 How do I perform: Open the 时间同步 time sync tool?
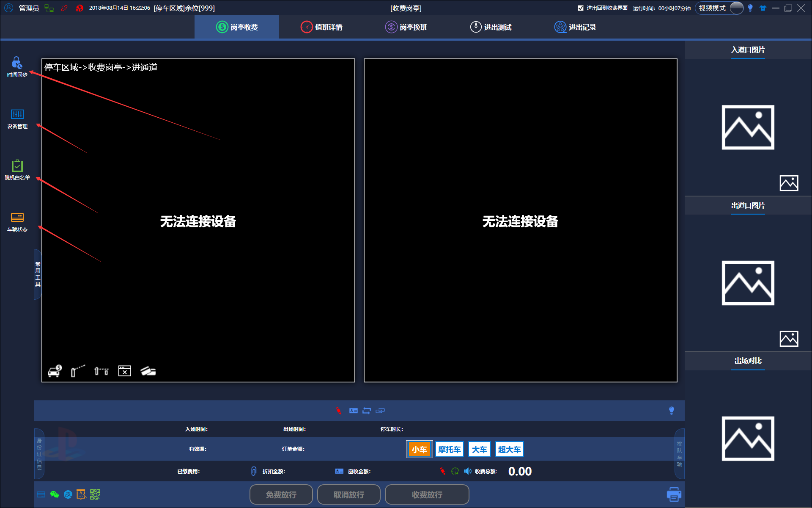[17, 67]
